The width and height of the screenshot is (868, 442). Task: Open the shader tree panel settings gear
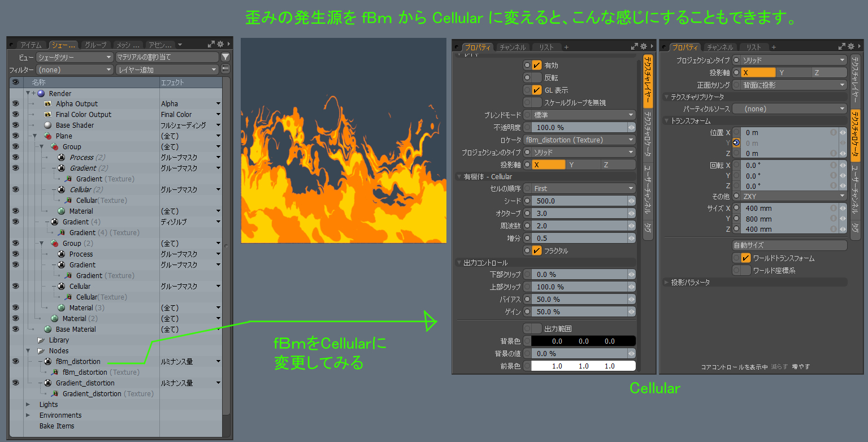[220, 43]
